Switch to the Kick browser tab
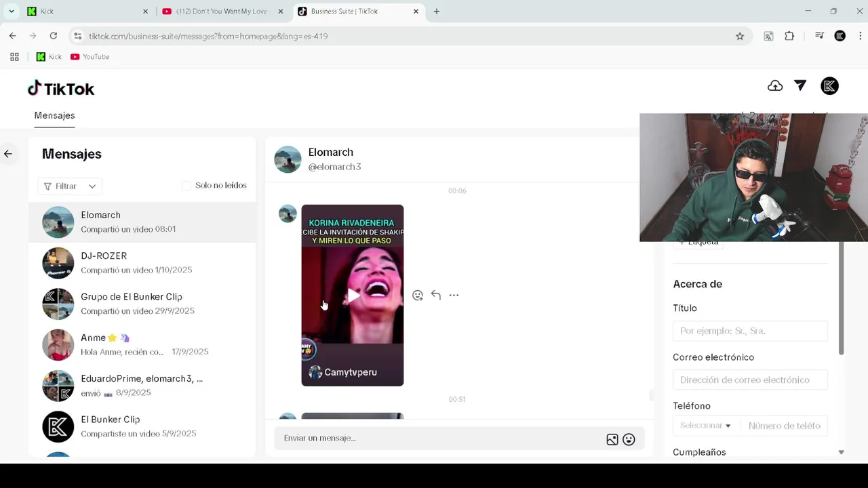The image size is (868, 488). (x=87, y=12)
